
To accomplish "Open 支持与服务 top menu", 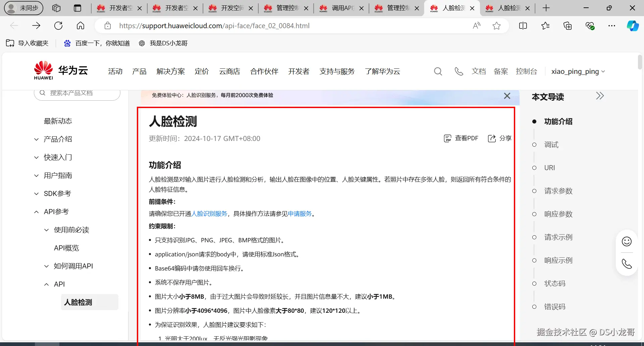I will 337,71.
